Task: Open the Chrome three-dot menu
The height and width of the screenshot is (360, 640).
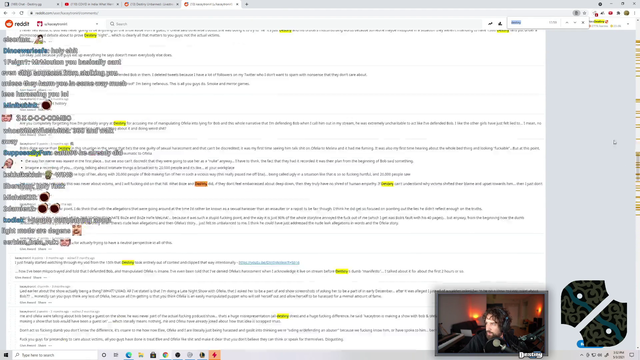Action: tap(635, 13)
